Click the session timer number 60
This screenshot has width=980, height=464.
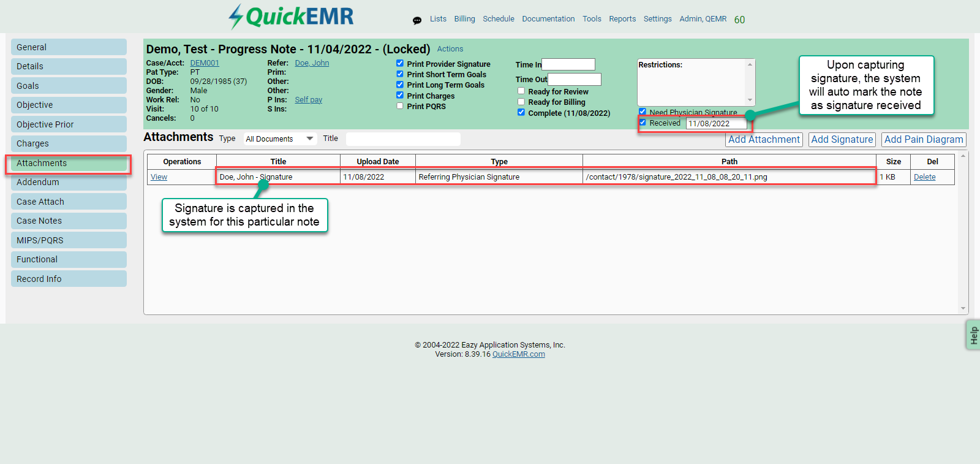coord(739,20)
